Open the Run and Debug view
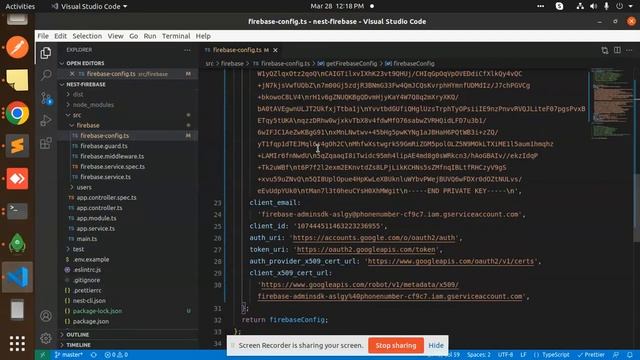 (46, 120)
